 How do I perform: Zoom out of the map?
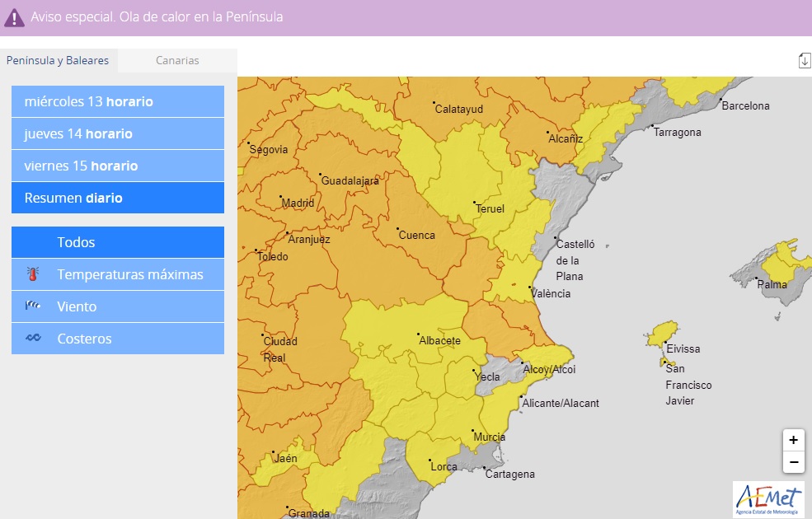793,462
